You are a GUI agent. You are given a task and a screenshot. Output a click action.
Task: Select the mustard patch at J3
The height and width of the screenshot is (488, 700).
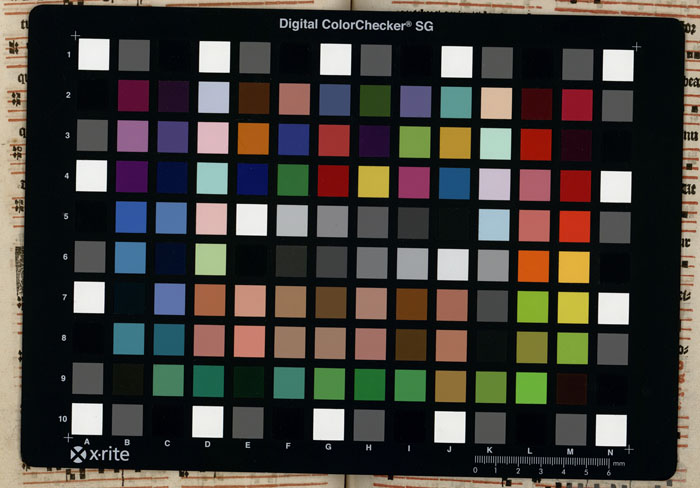coord(455,143)
